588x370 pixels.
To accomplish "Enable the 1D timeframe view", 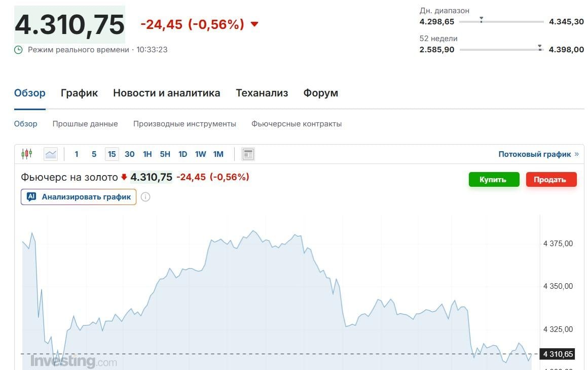I will click(x=182, y=154).
